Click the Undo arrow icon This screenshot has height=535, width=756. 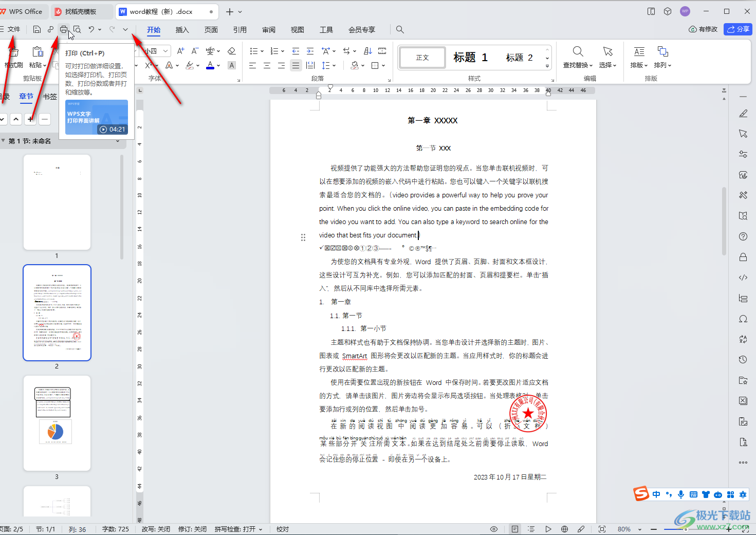click(x=91, y=30)
